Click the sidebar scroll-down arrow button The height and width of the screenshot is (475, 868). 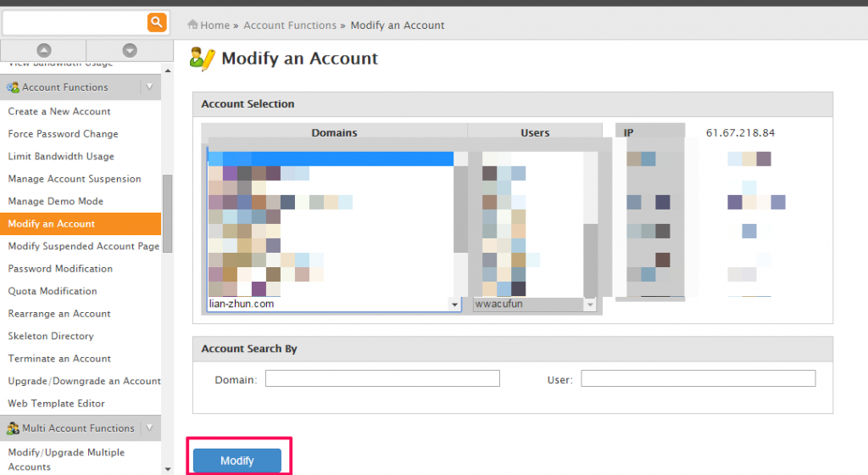(x=129, y=50)
